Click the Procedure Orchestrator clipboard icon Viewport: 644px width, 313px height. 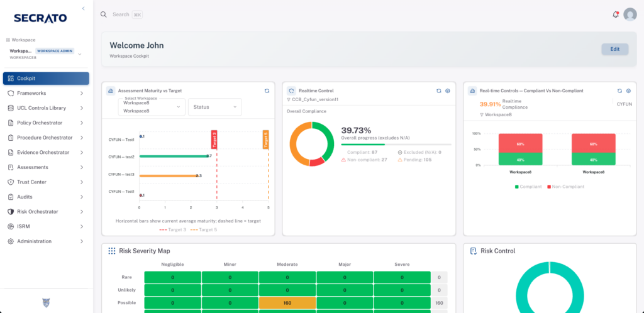point(11,138)
